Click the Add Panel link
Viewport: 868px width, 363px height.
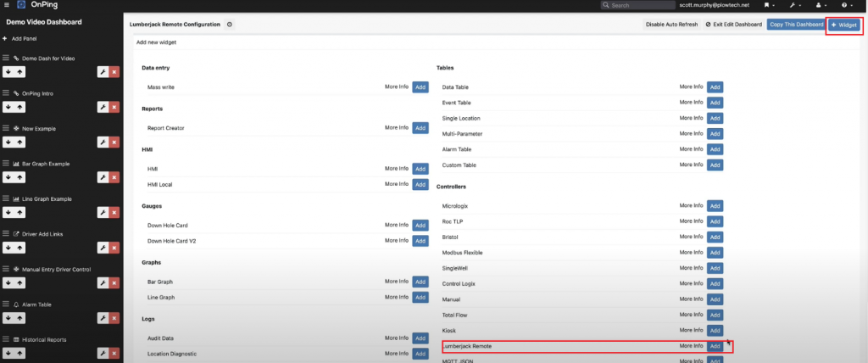click(25, 39)
